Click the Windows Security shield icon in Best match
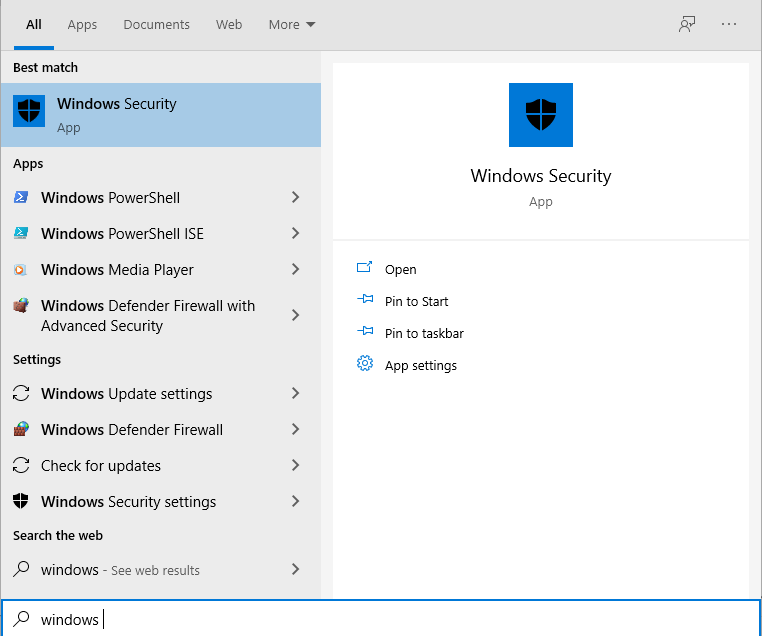Viewport: 762px width, 636px height. coord(29,111)
